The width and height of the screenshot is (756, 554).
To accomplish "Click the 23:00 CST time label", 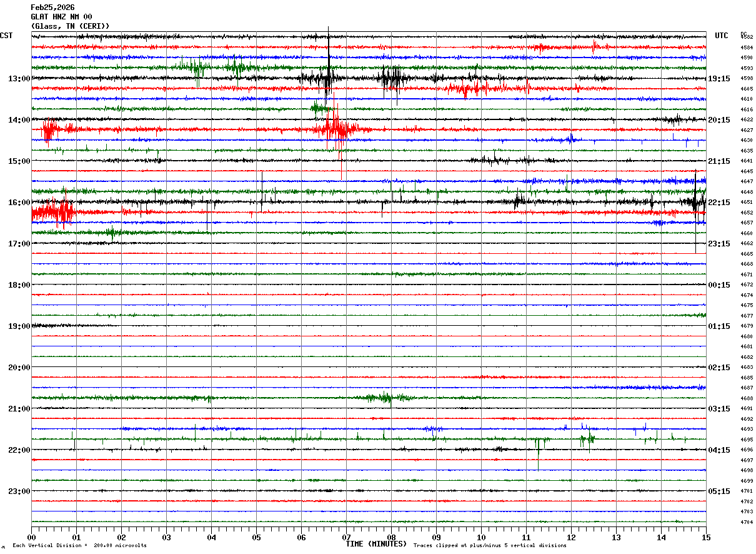I will point(19,491).
